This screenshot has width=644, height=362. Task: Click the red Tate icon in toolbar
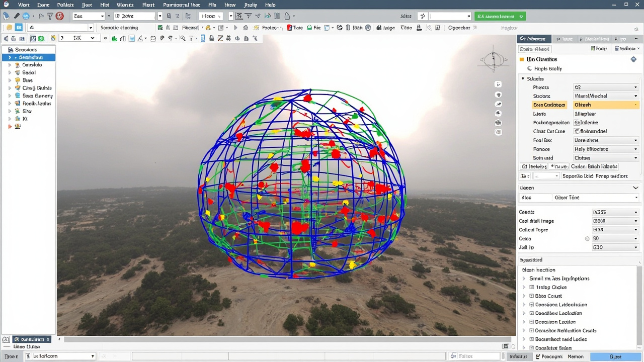pyautogui.click(x=289, y=28)
